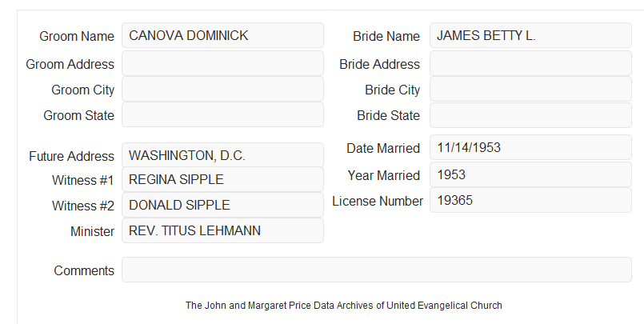This screenshot has width=644, height=324.
Task: Click the empty Groom State field
Action: tap(222, 114)
